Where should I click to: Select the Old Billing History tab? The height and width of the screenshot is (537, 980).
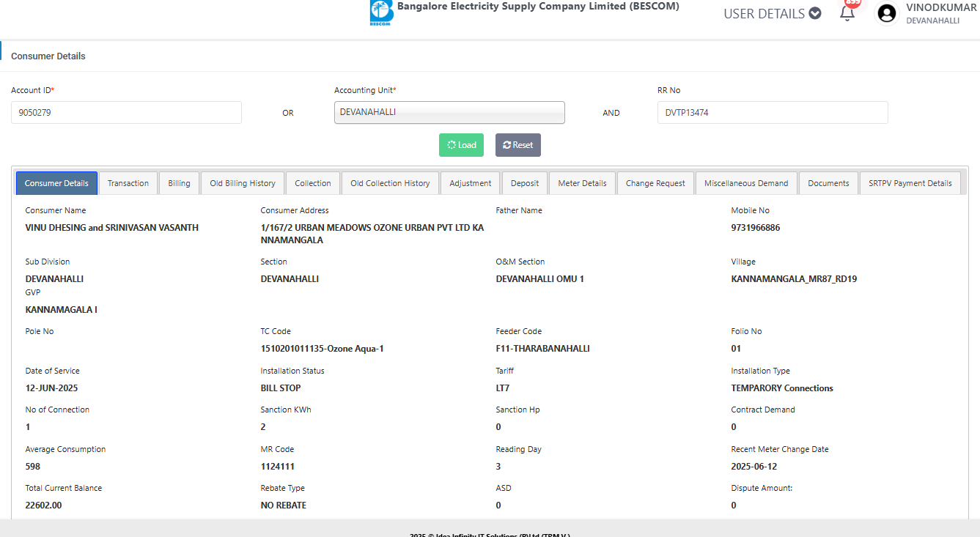(x=243, y=183)
